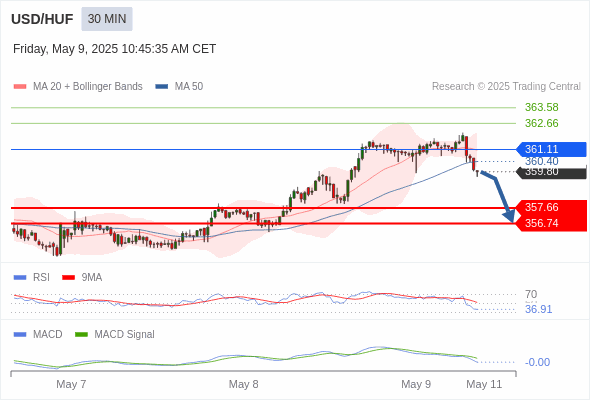590x400 pixels.
Task: Click the MA 20 + Bollinger Bands legend swatch
Action: pos(20,87)
